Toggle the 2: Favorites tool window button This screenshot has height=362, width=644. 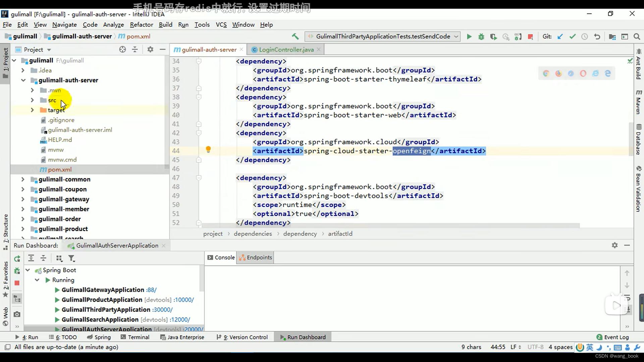(x=5, y=279)
